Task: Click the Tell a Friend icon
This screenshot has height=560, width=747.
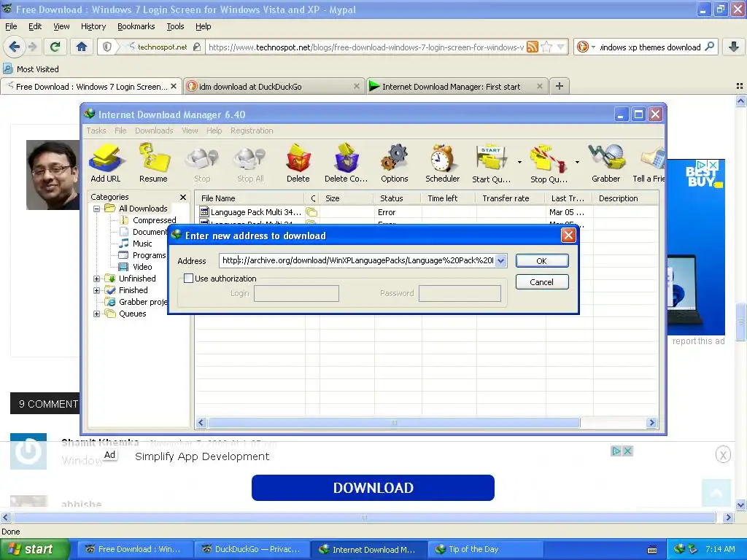Action: [x=649, y=163]
